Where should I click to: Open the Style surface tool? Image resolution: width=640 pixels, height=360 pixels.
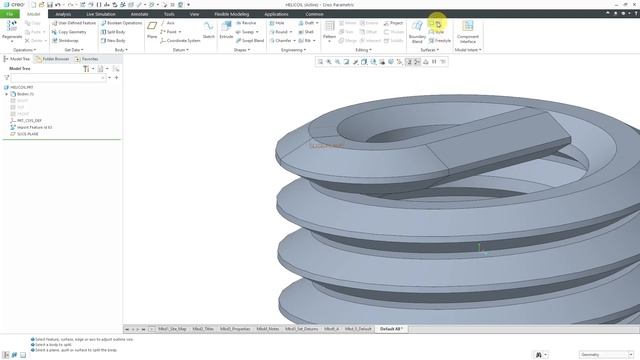436,32
